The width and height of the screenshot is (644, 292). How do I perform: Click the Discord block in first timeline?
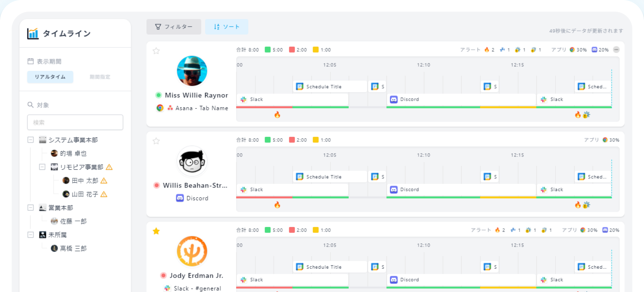tap(461, 99)
